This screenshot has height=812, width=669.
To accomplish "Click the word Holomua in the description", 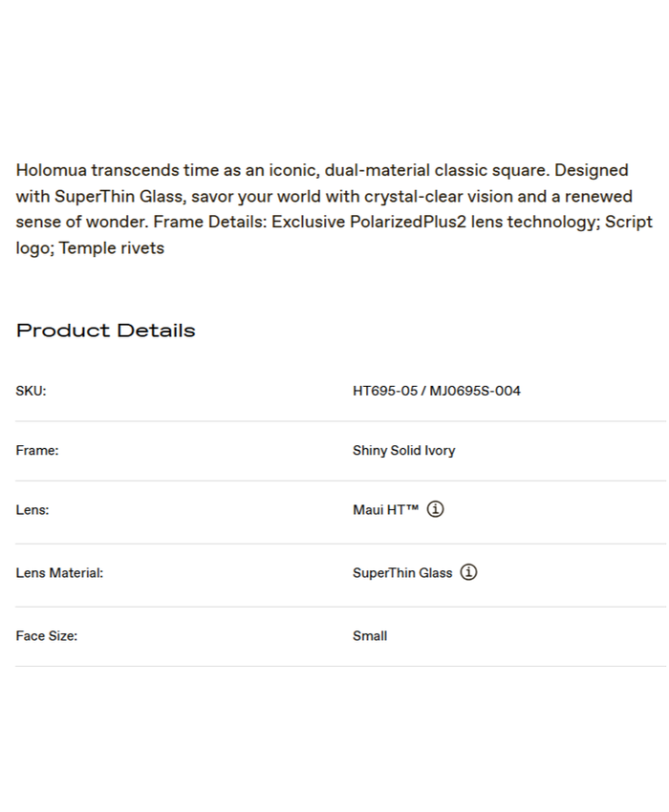I will point(52,170).
